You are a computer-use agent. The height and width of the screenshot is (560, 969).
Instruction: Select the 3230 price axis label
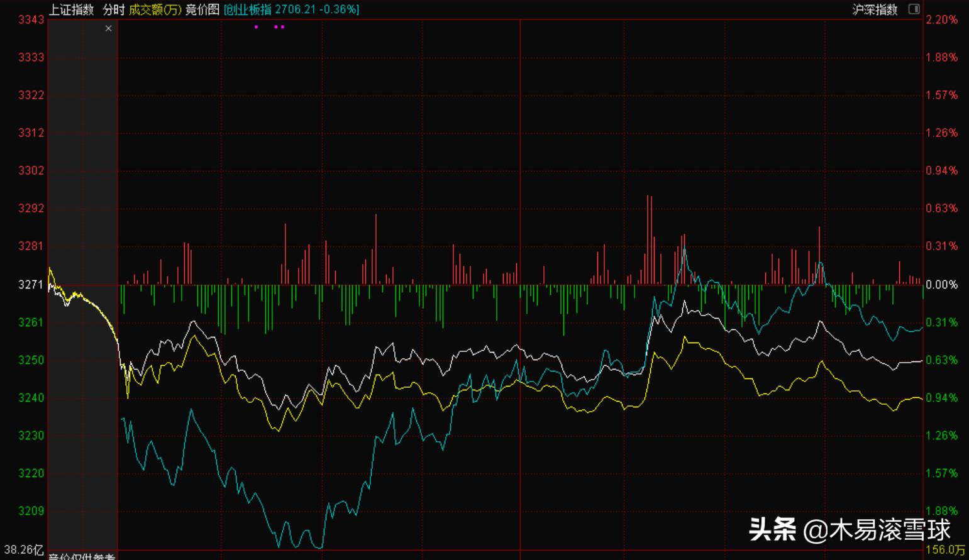click(31, 436)
